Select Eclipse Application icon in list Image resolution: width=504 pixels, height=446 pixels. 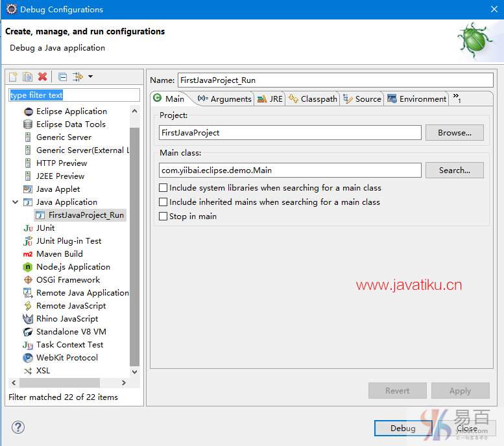point(29,111)
